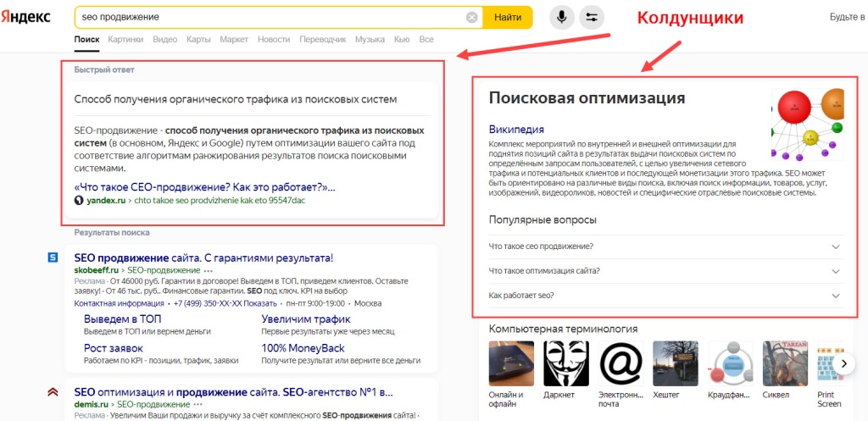This screenshot has height=421, width=868.
Task: Open link Что такое СЕО-продвижение? Как это работает?
Action: click(x=205, y=187)
